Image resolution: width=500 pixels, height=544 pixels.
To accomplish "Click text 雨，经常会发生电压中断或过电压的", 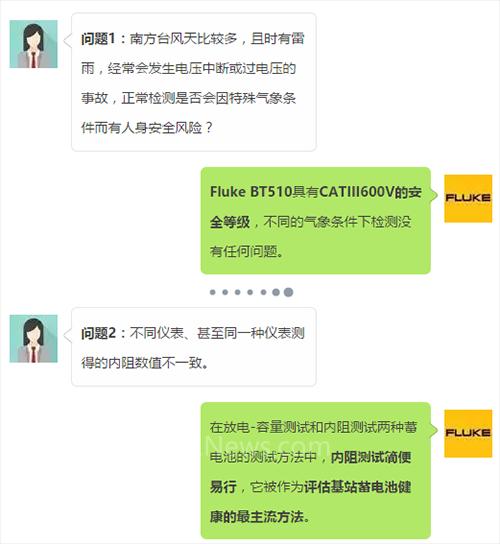I will 188,68.
